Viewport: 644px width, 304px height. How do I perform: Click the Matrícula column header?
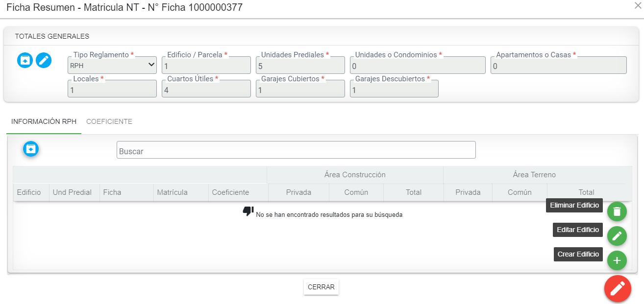pos(172,192)
